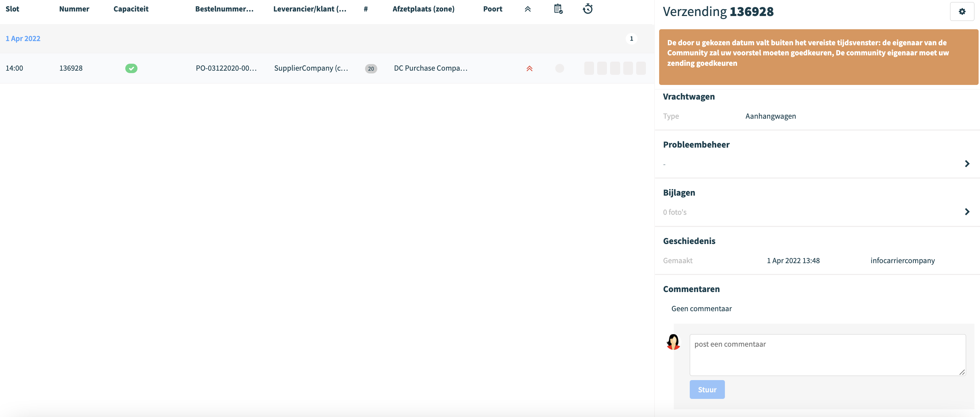The image size is (980, 417).
Task: Sort by the Capaciteit column header
Action: coord(131,9)
